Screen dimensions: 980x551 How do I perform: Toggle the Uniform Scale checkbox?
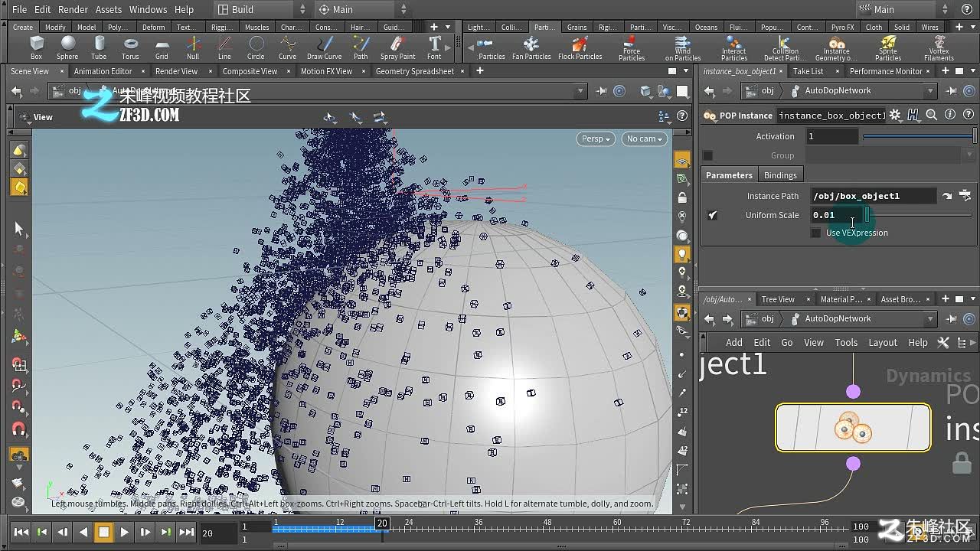click(x=713, y=215)
